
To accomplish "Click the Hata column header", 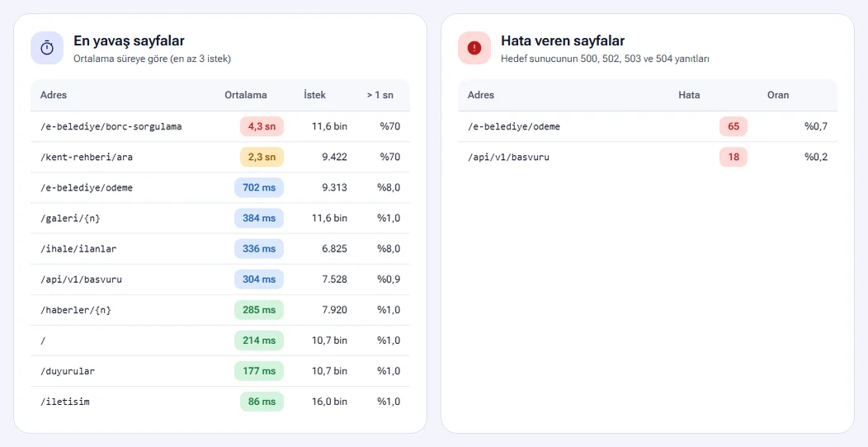I will point(689,95).
